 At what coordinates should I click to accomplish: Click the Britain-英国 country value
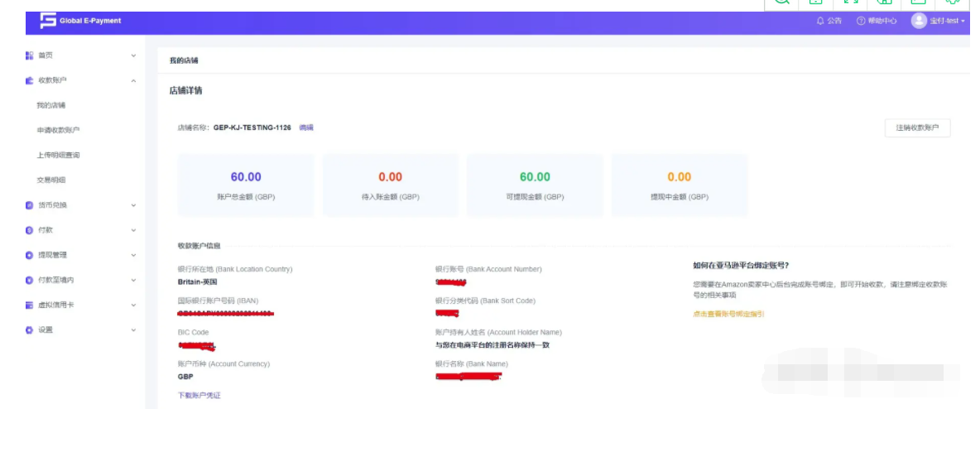[x=198, y=282]
